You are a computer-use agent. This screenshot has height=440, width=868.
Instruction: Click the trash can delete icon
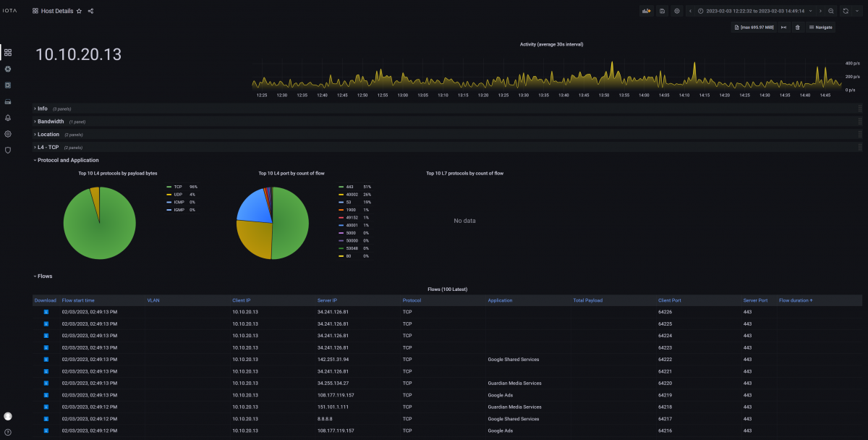tap(797, 27)
